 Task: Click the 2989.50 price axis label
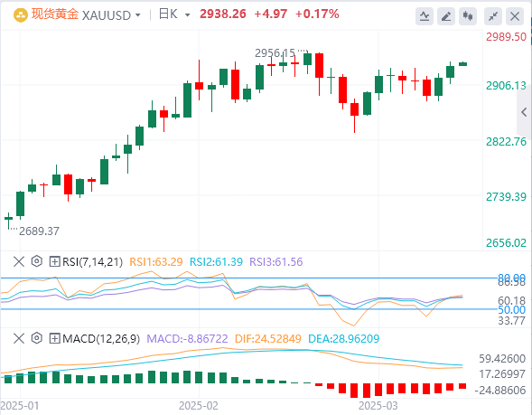click(506, 37)
